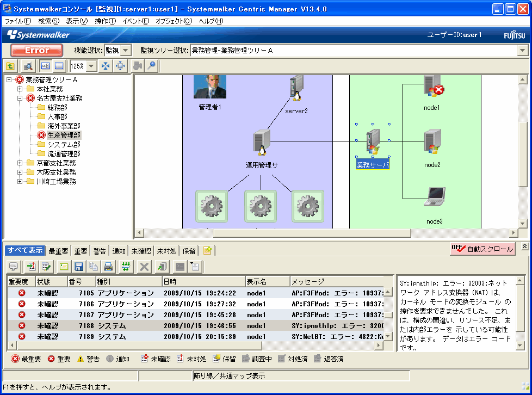Click the 管理者1 administrator photo icon
The height and width of the screenshot is (395, 532).
pos(209,87)
